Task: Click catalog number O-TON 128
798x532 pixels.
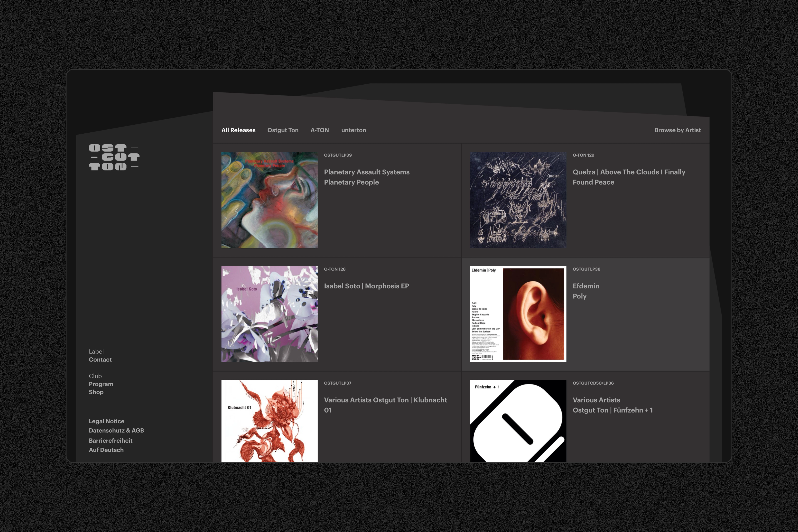Action: (x=335, y=269)
